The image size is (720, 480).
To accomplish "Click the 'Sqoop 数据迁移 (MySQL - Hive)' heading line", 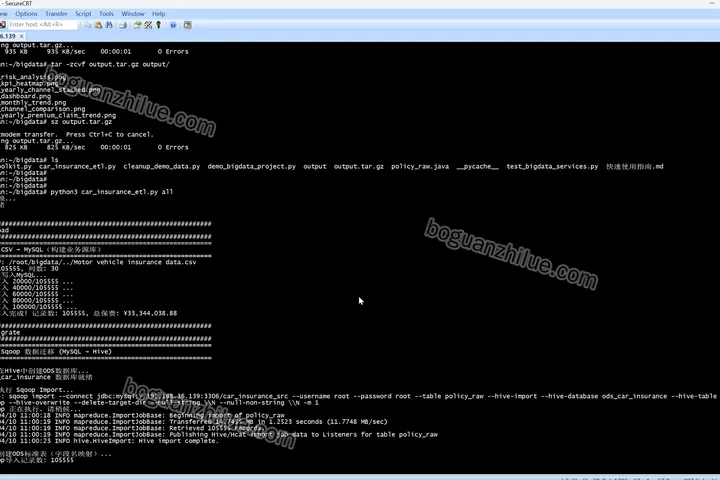I will point(56,351).
